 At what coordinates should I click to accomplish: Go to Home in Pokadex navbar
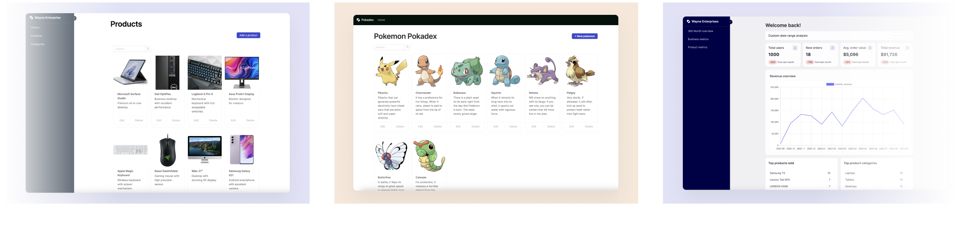coord(381,20)
